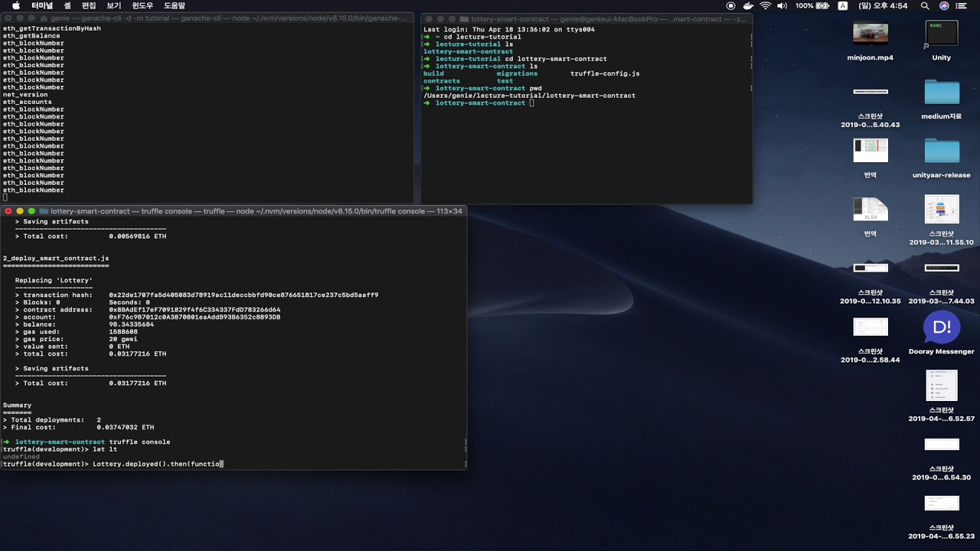Viewport: 980px width, 551px height.
Task: Open the Docker whale menu bar icon
Action: click(x=748, y=5)
